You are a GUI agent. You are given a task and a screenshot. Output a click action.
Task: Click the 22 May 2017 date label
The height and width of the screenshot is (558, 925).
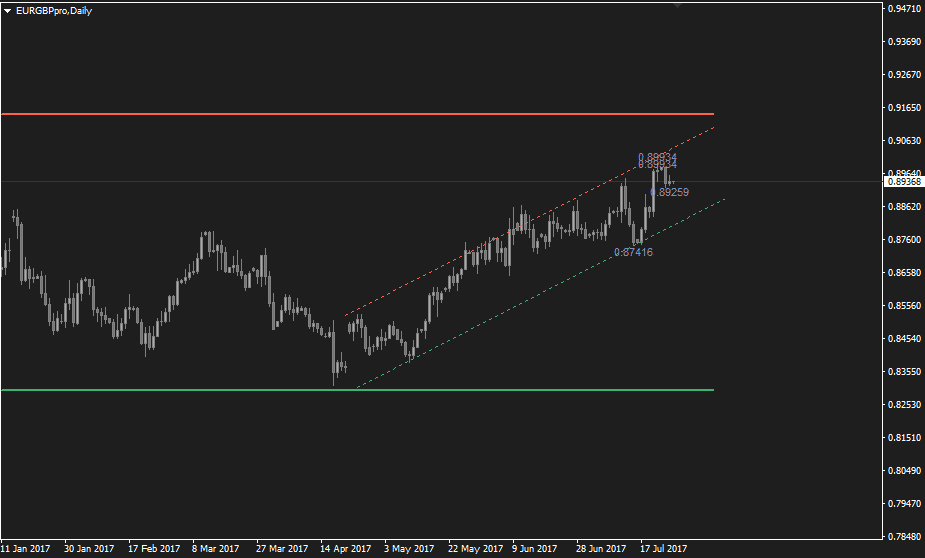(x=475, y=549)
